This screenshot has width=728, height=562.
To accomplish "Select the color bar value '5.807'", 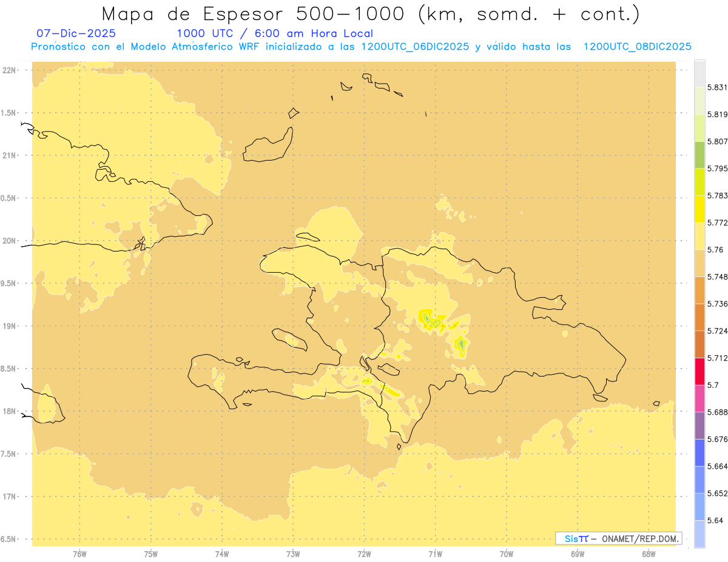I will (x=717, y=141).
